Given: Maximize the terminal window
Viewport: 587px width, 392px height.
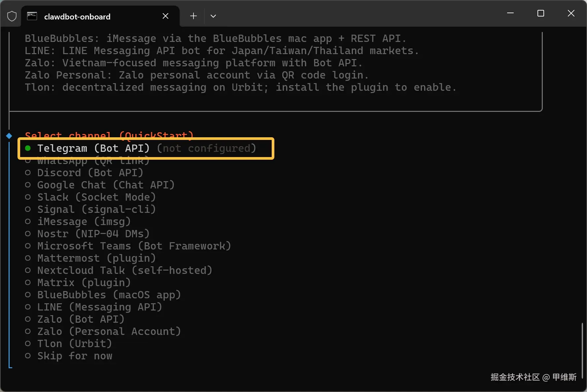Looking at the screenshot, I should pos(541,13).
